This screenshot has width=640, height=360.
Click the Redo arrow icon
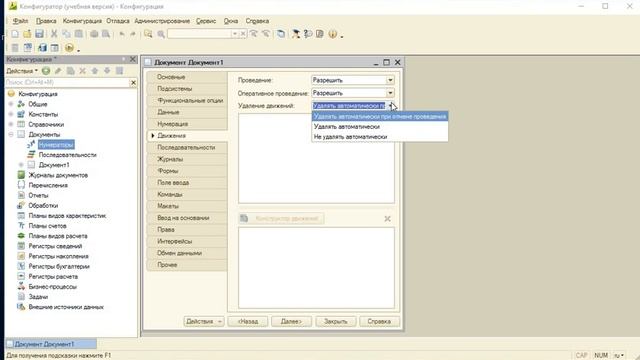coord(133,34)
